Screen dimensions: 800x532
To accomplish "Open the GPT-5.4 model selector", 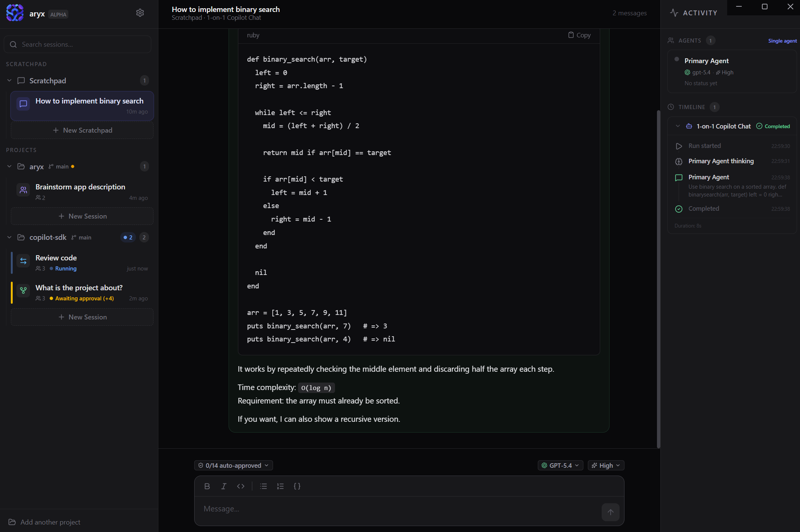I will click(x=560, y=466).
